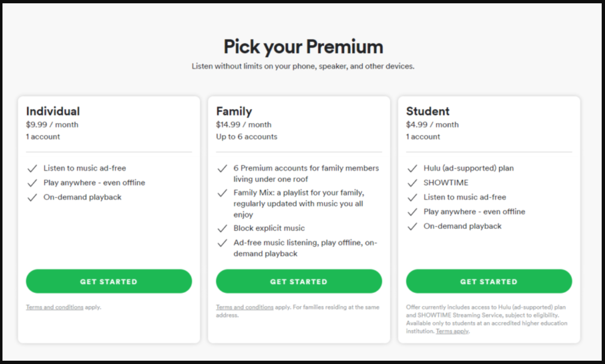The height and width of the screenshot is (364, 605).
Task: Click the checkmark beside 'On-demand playback' under Individual
Action: pos(32,197)
